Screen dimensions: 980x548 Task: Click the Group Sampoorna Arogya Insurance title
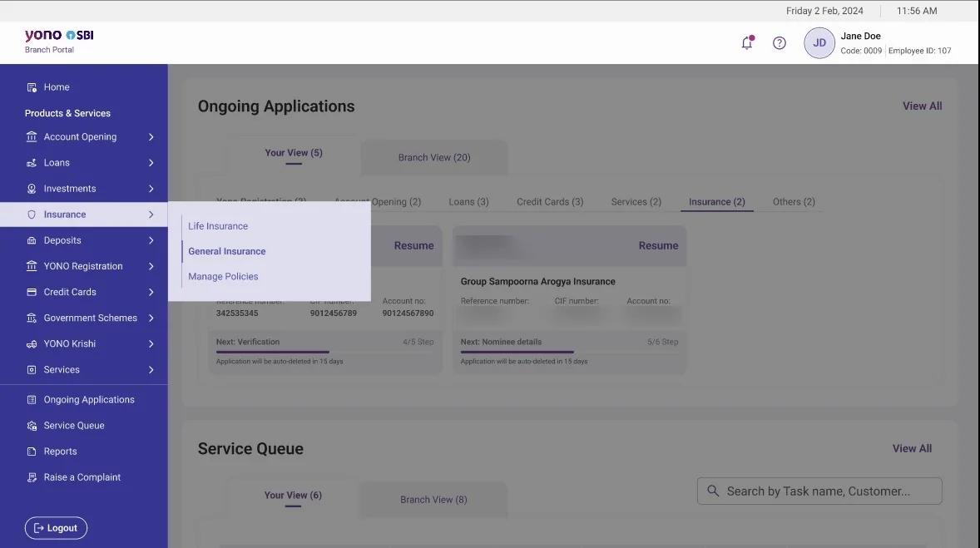pyautogui.click(x=538, y=282)
